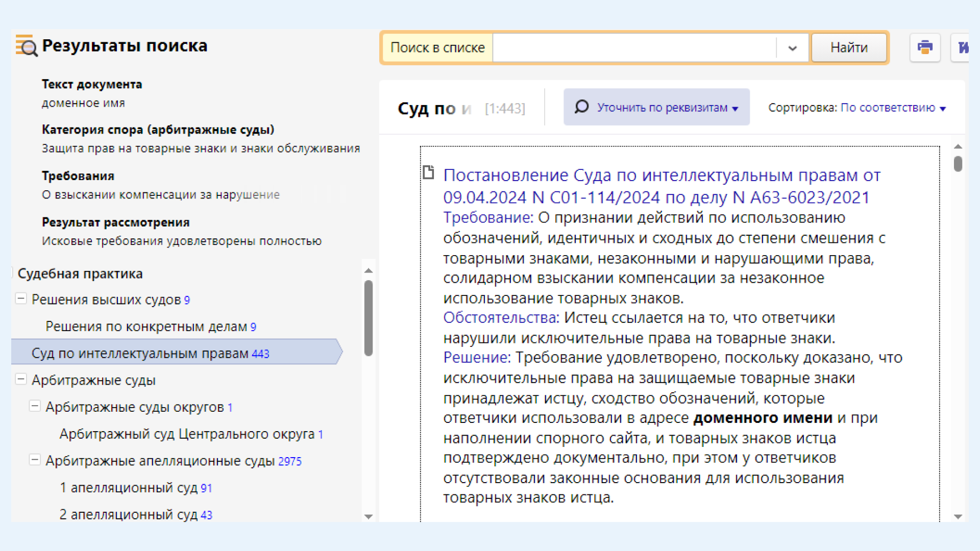Screen dimensions: 980x551
Task: Select 2 апелляционный суд 43
Action: click(x=136, y=514)
